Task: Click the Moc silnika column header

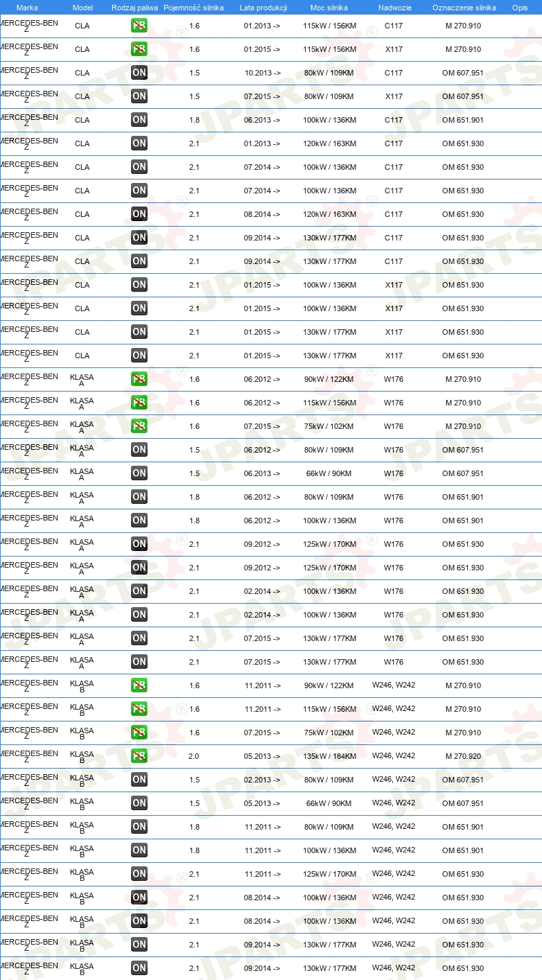Action: (329, 8)
